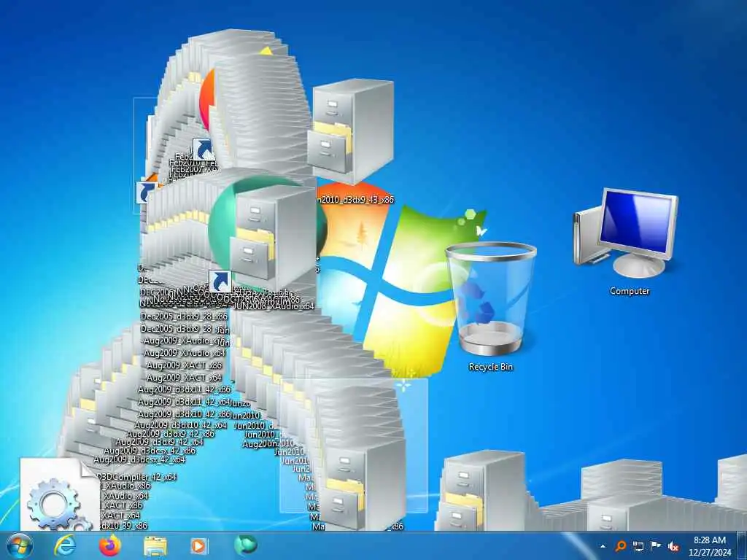This screenshot has height=560, width=747.
Task: Select the Recycle Bin icon
Action: coord(491,299)
